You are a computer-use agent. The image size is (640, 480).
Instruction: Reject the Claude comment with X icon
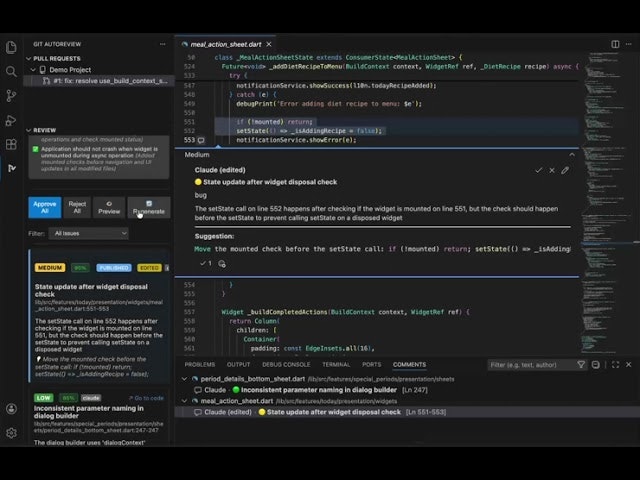552,170
